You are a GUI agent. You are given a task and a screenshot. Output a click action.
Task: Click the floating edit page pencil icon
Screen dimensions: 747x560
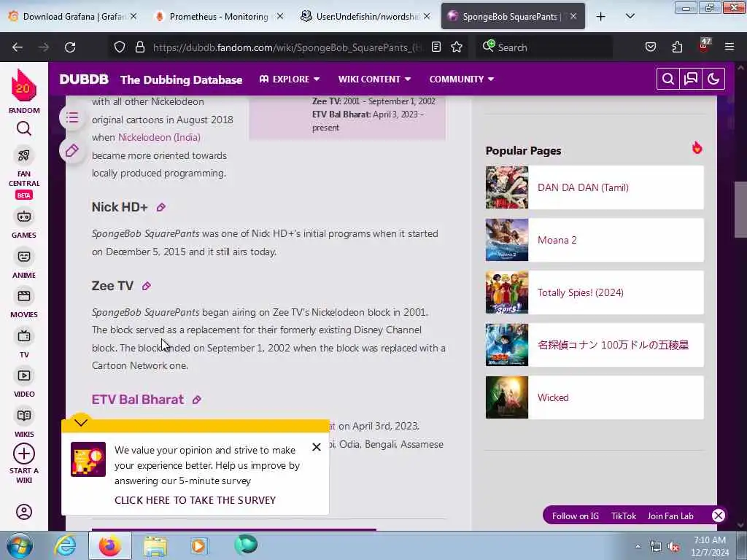pos(72,150)
